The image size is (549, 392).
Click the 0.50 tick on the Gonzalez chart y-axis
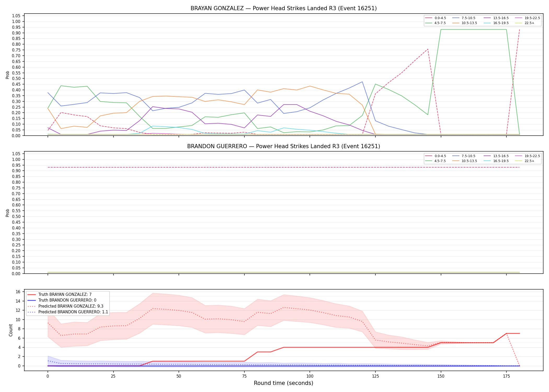tap(16, 79)
